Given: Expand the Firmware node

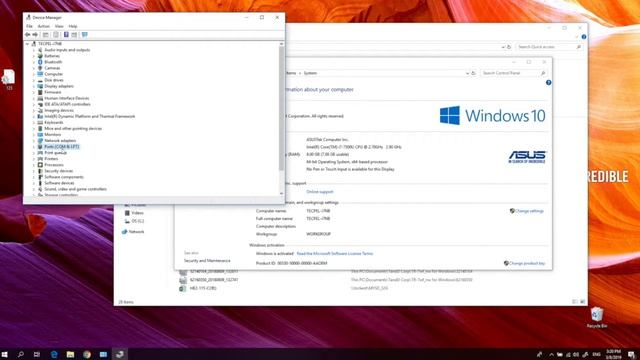Looking at the screenshot, I should click(x=34, y=92).
